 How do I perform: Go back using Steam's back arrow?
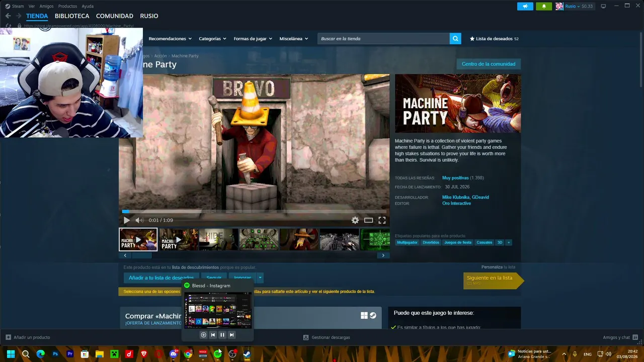pyautogui.click(x=8, y=16)
